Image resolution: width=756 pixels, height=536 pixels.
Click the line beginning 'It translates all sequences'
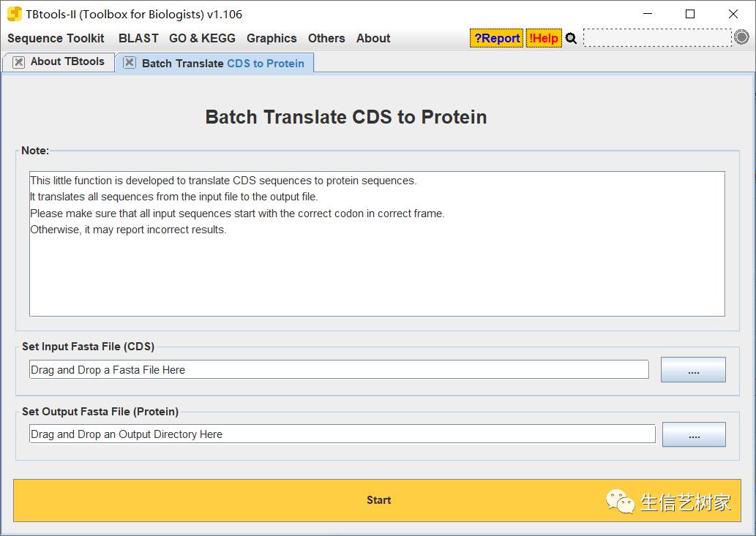(x=174, y=197)
